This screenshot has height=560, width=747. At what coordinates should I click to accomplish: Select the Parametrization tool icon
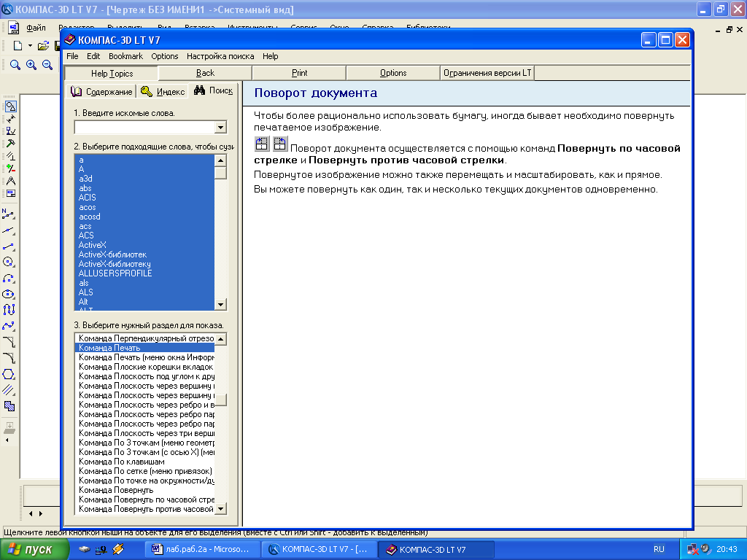click(x=10, y=156)
